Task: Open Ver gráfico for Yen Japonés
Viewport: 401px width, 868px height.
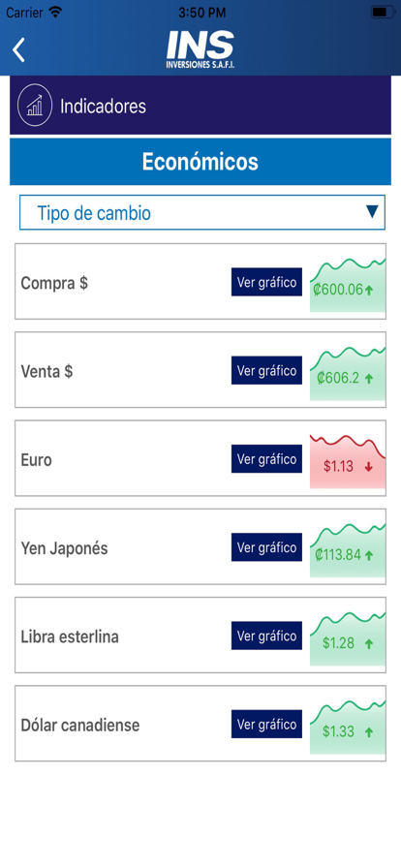Action: (x=267, y=547)
